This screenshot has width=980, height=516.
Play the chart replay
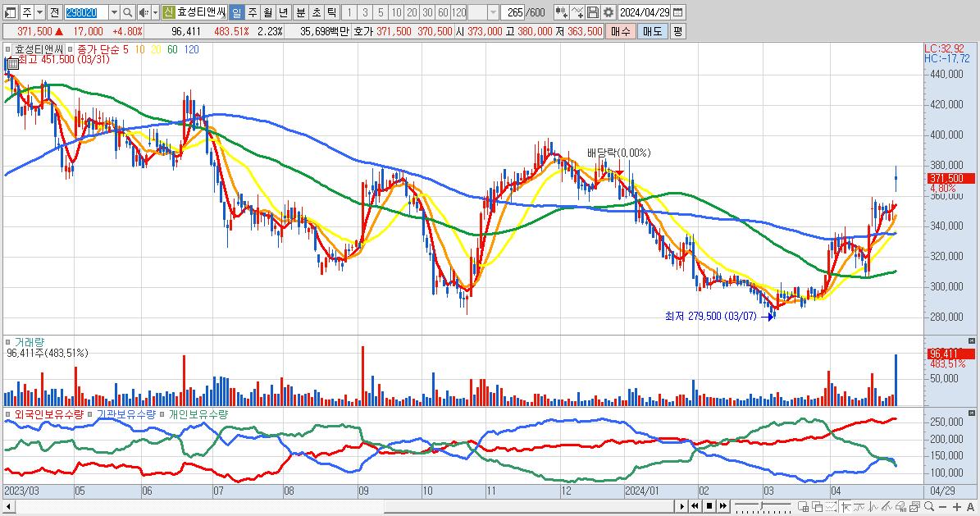681,506
